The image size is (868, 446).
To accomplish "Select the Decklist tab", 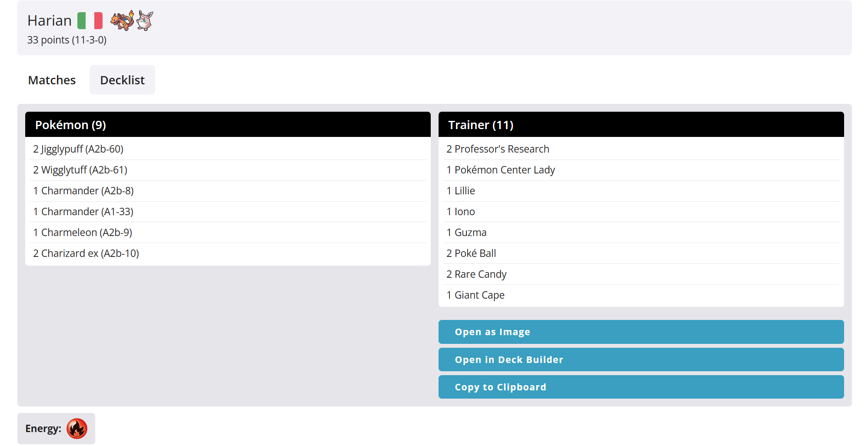I will (123, 80).
